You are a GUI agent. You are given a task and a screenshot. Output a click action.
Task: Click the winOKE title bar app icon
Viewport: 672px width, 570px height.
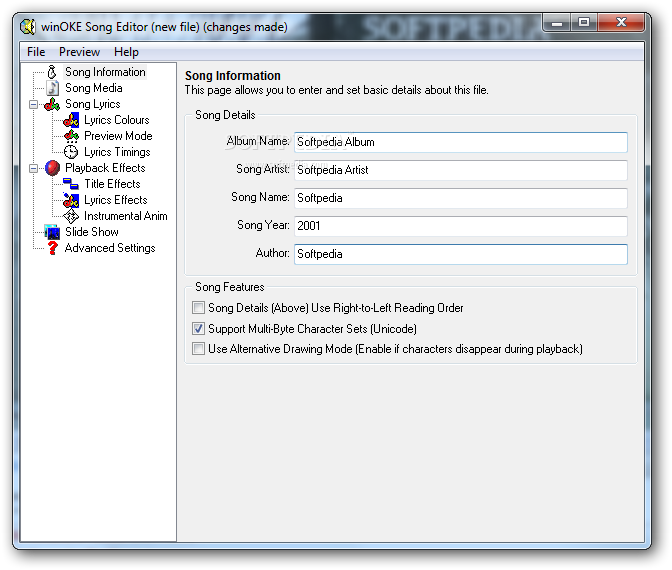27,27
